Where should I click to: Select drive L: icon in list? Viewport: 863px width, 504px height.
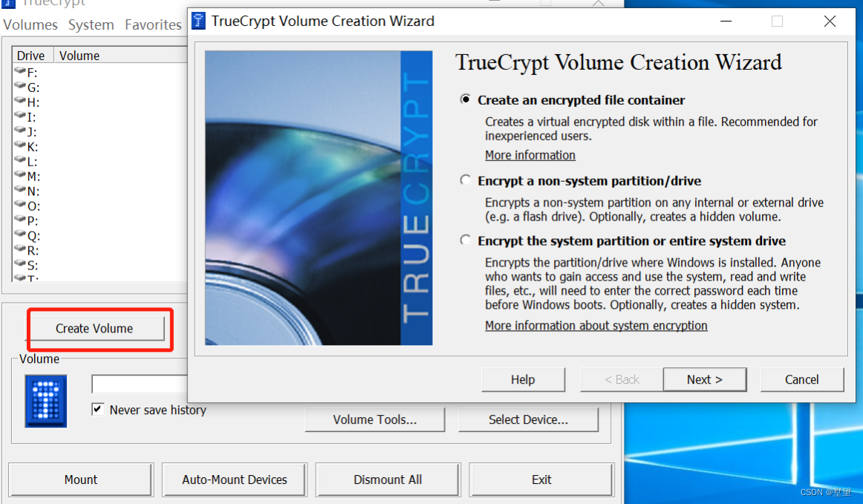(20, 160)
